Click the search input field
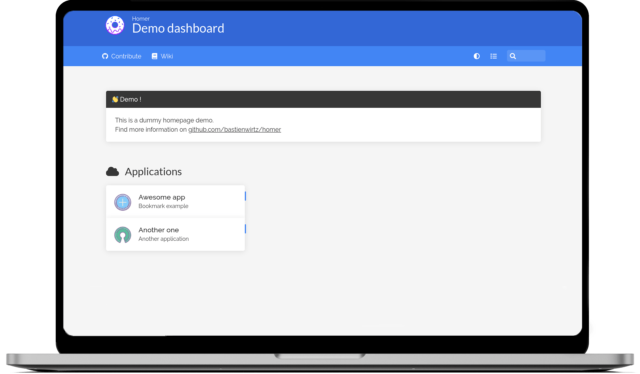The height and width of the screenshot is (374, 640). tap(526, 56)
